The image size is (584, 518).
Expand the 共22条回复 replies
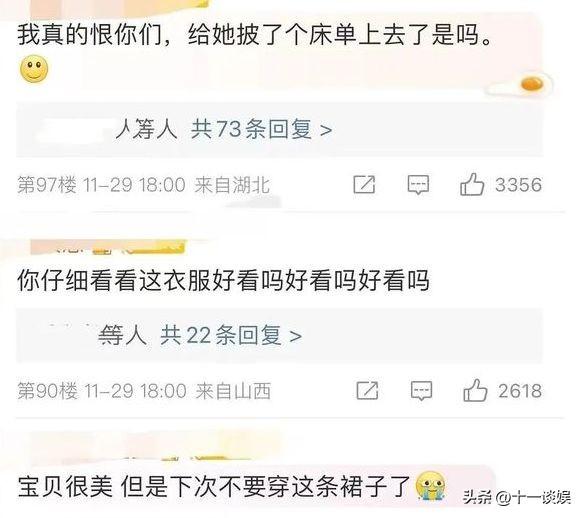231,335
